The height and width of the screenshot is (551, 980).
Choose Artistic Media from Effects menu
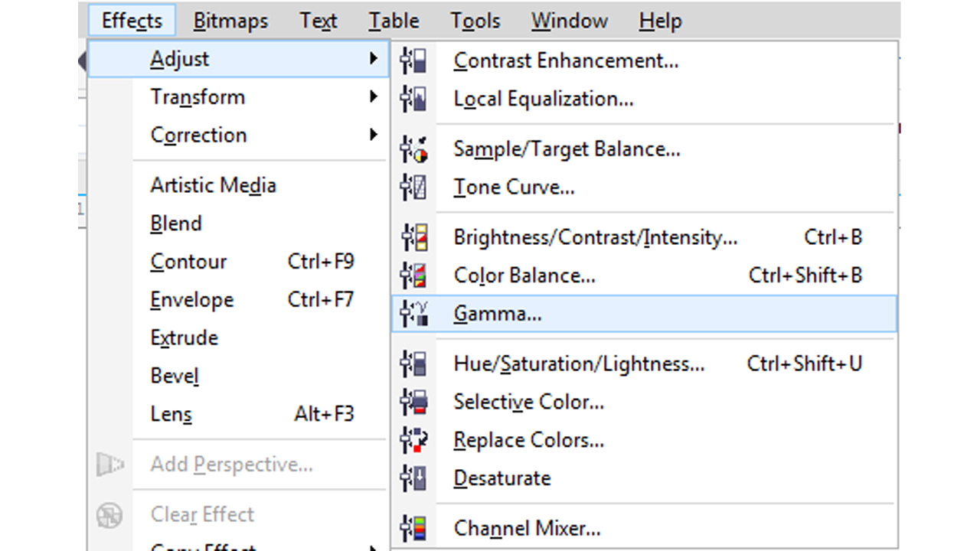213,185
